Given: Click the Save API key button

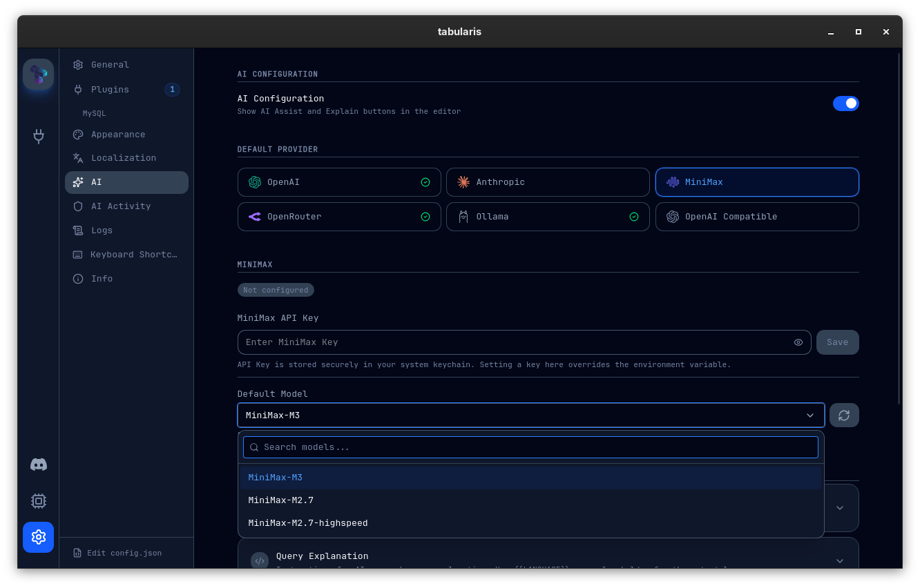Looking at the screenshot, I should point(837,342).
